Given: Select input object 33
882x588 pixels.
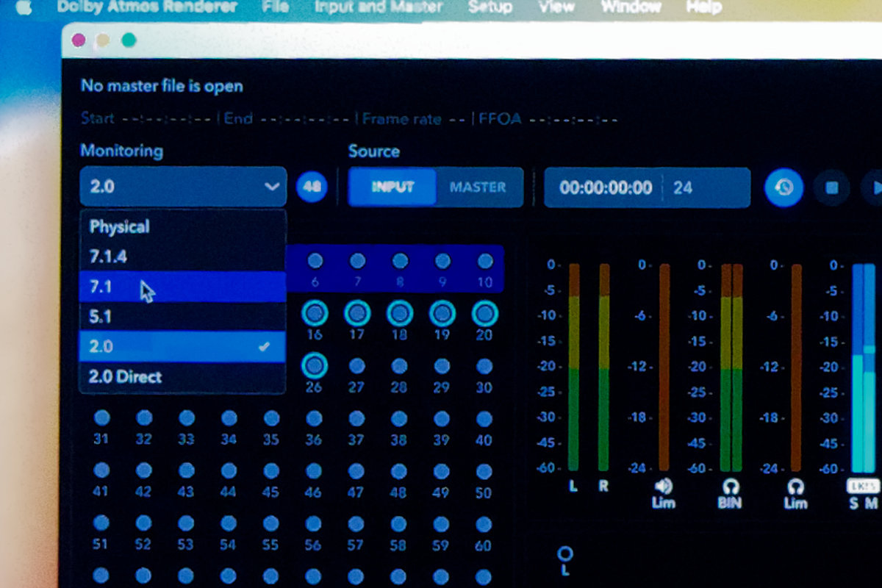Looking at the screenshot, I should pyautogui.click(x=187, y=417).
